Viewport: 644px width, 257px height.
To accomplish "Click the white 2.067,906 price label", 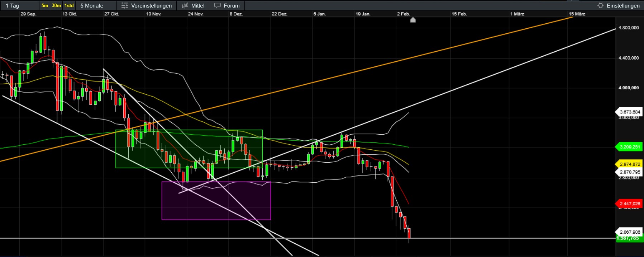I will (630, 232).
